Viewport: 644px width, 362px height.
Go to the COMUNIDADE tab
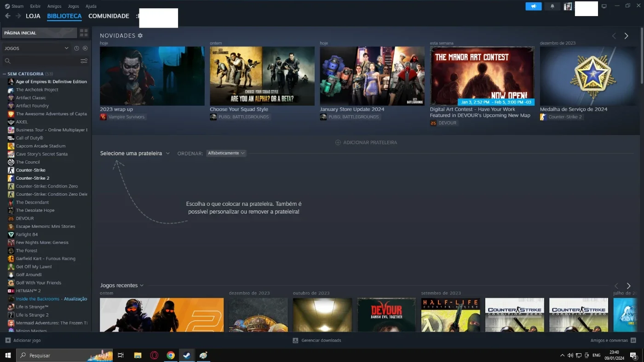[x=109, y=16]
